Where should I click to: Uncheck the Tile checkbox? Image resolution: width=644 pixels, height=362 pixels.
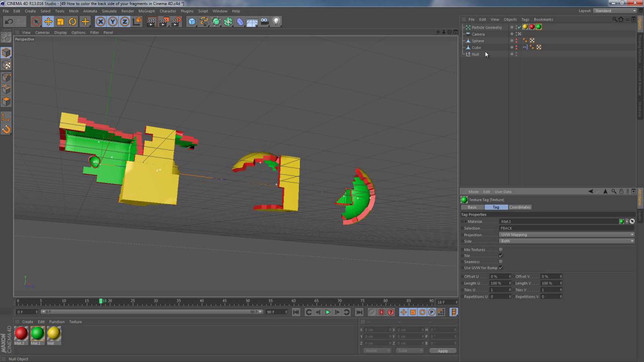click(500, 256)
